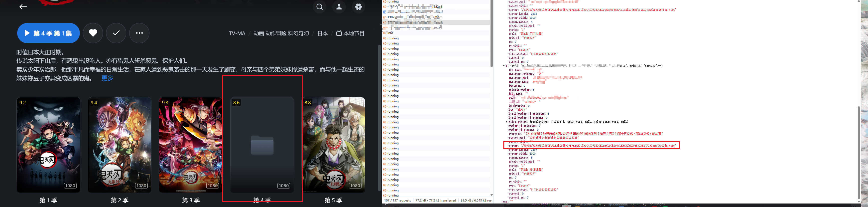
Task: Click the title "第5季 柱训练篇" line
Action: point(526,170)
